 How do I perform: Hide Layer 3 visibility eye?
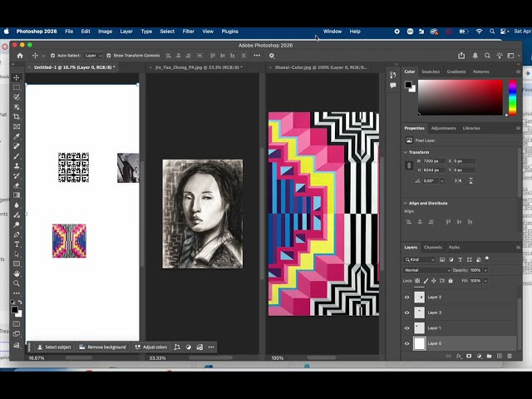(x=406, y=313)
